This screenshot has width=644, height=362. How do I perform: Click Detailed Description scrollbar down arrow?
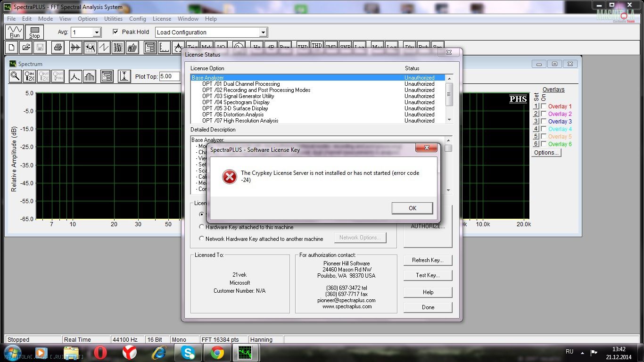448,190
